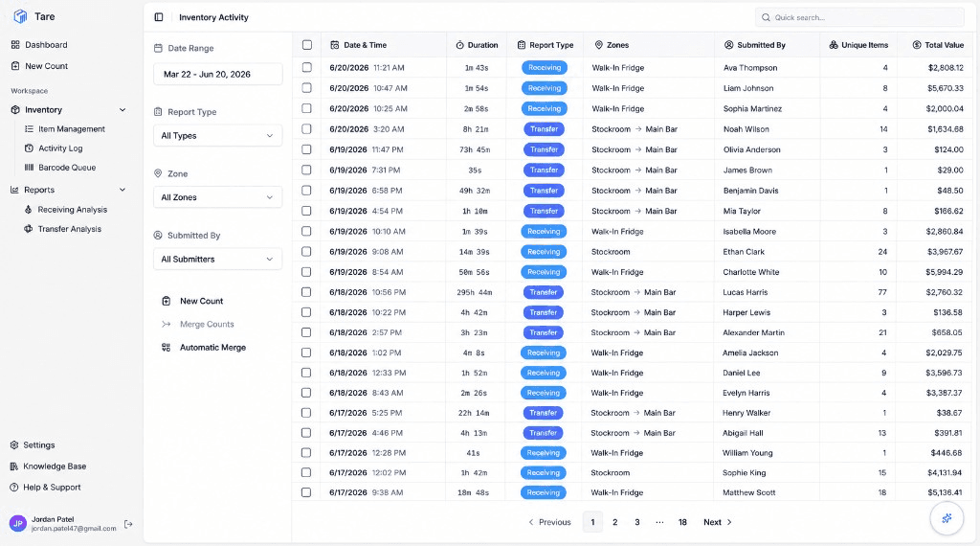This screenshot has height=546, width=980.
Task: Check the row for Noah Wilson
Action: point(306,129)
